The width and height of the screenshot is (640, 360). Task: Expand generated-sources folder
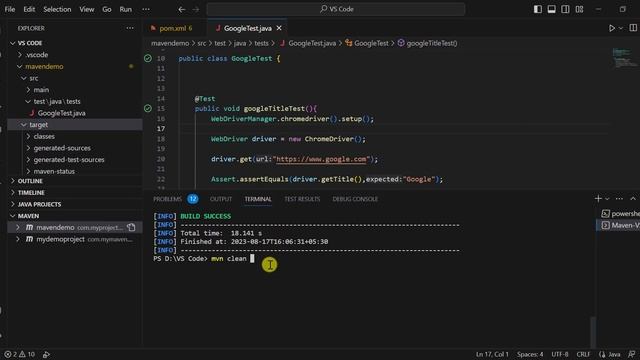click(x=75, y=148)
